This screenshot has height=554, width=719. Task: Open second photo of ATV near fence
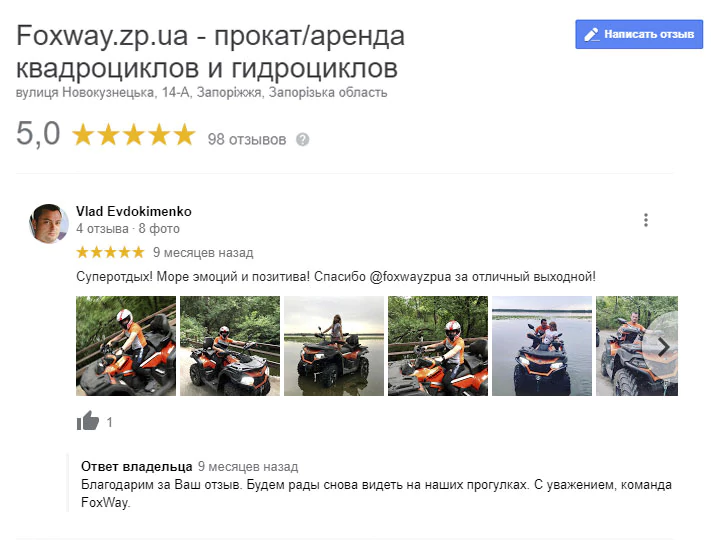230,346
